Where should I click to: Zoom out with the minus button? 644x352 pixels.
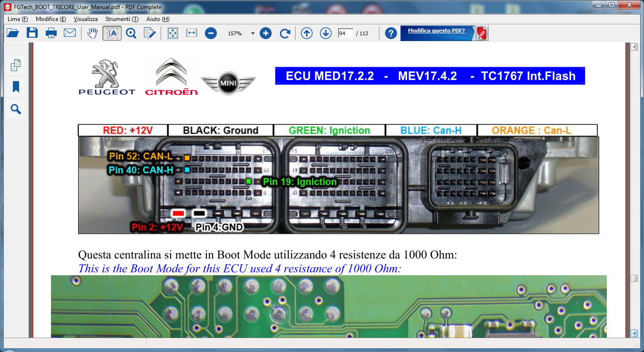coord(211,33)
